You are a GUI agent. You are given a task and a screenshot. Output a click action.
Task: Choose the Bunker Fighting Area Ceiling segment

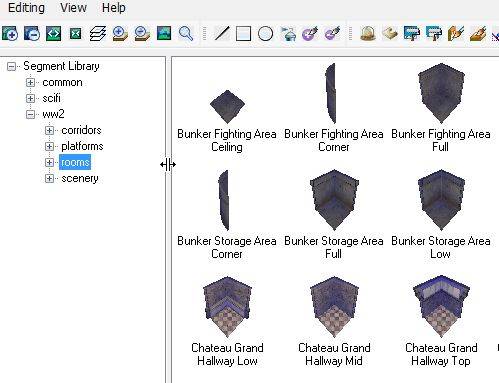click(x=227, y=121)
